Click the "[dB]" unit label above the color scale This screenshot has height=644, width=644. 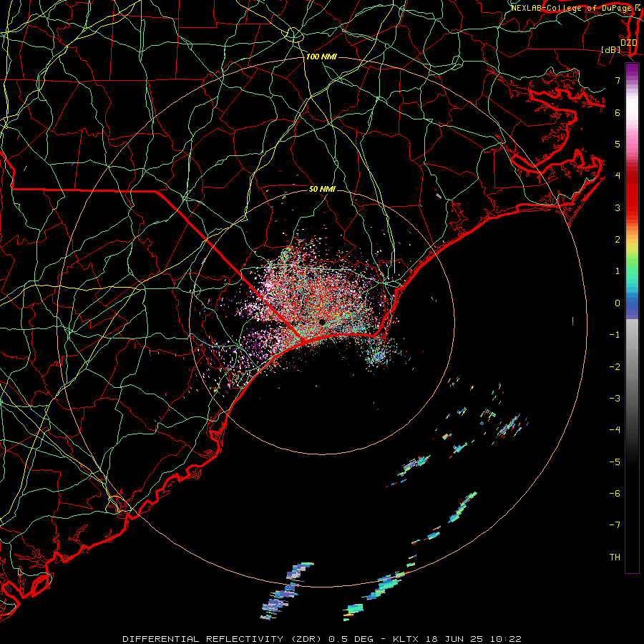pyautogui.click(x=611, y=49)
